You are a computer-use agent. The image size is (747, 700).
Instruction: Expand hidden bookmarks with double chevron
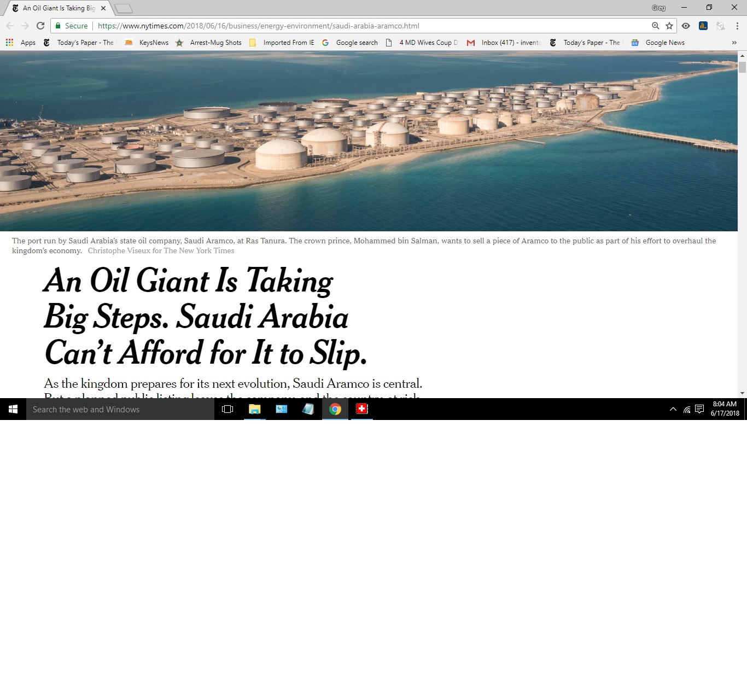coord(734,43)
